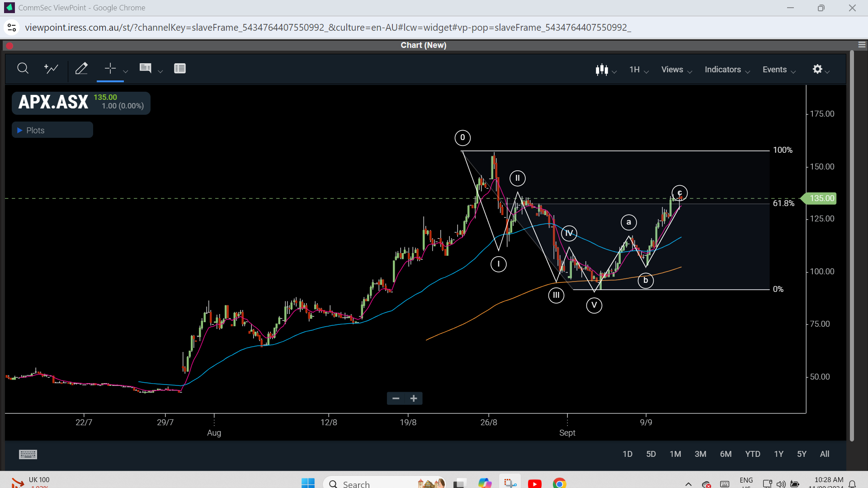Click the wave 0 marker label
Viewport: 868px width, 488px height.
462,137
